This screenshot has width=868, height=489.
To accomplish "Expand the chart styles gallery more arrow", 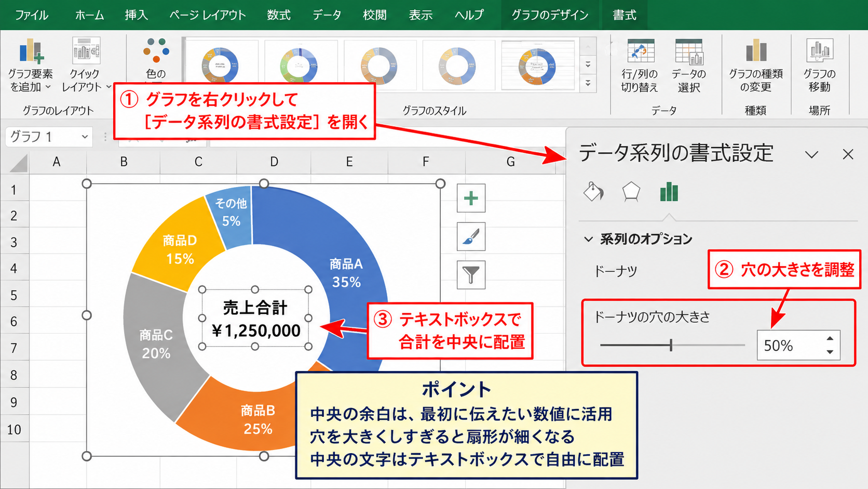I will coord(588,83).
